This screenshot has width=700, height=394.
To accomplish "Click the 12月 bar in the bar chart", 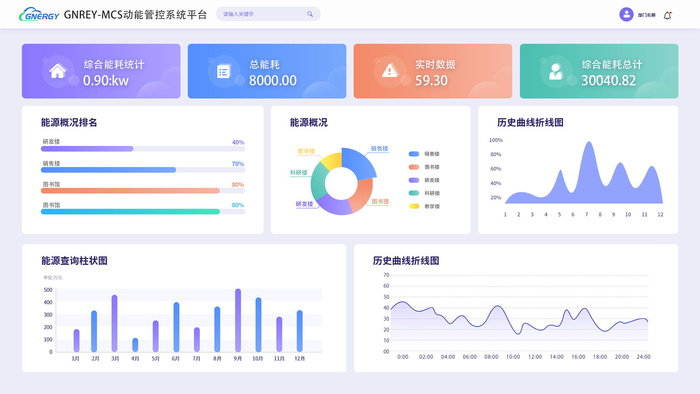I will point(300,331).
